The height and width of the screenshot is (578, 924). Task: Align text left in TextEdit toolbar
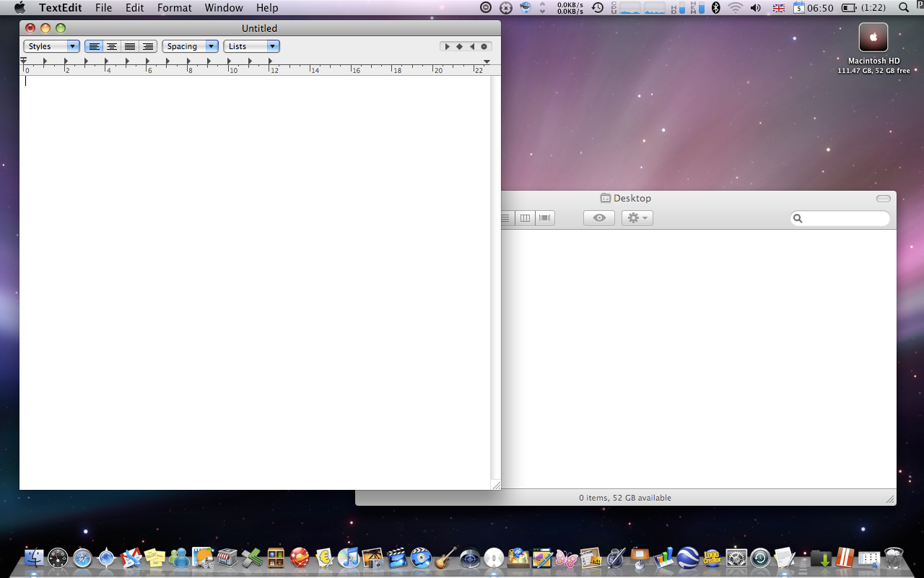pos(94,46)
